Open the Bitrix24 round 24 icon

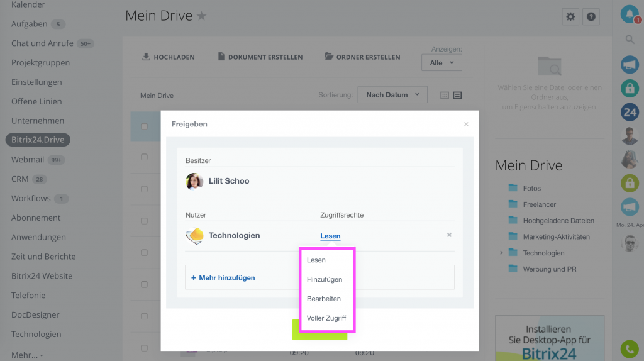(630, 112)
